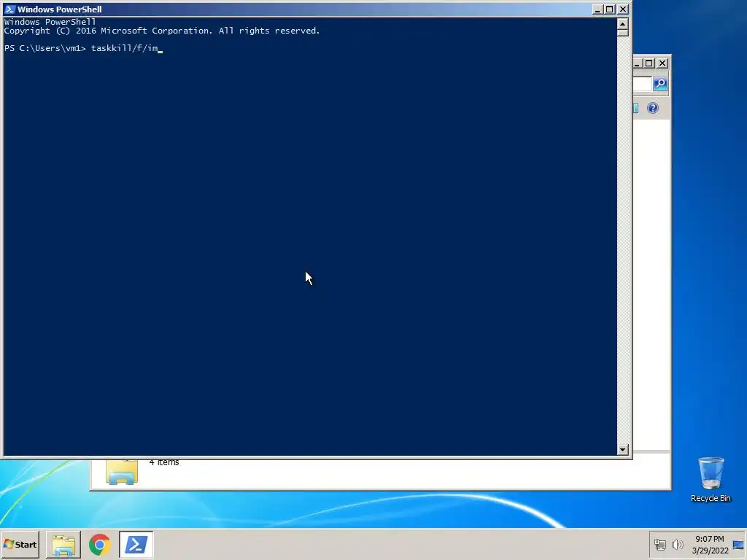Click the typed taskkill/f/im command text
Screen dimensions: 747x560
124,48
